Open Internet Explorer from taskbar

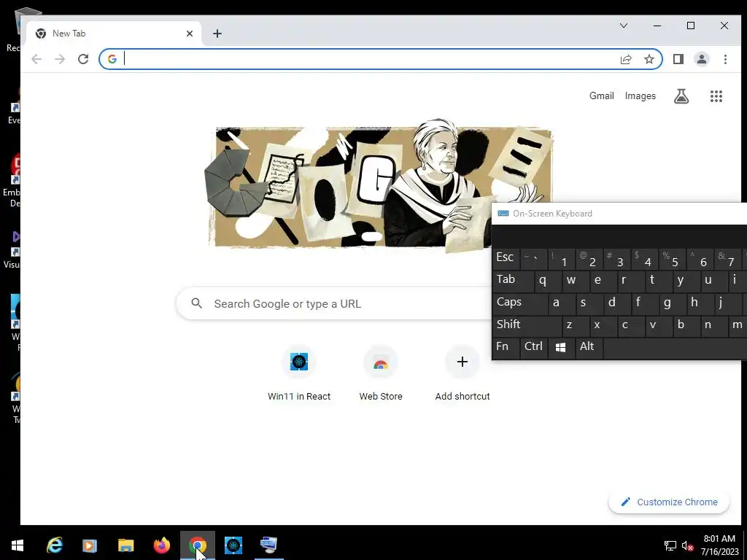pyautogui.click(x=54, y=545)
